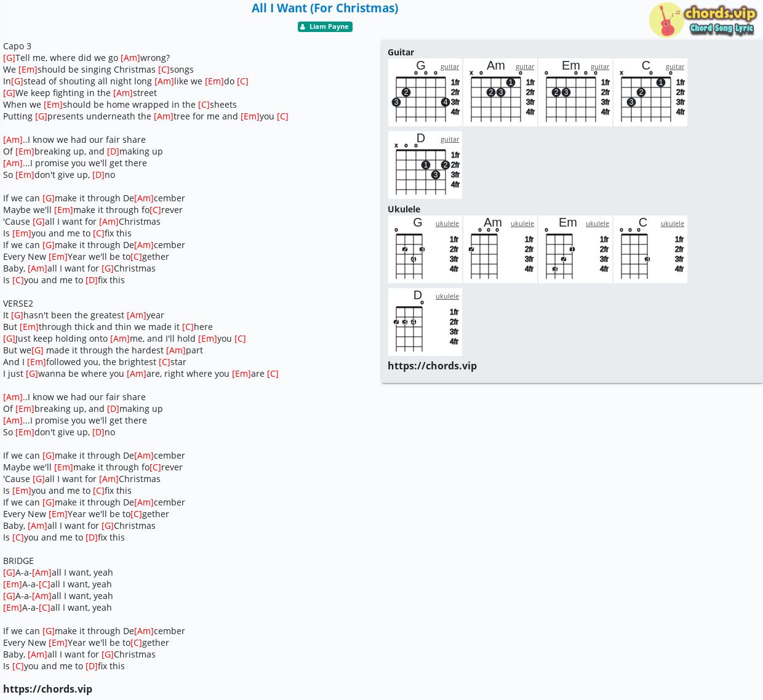Click the [G] chord before 'hasn't been the greatest'
Image resolution: width=763 pixels, height=700 pixels.
pyautogui.click(x=17, y=315)
